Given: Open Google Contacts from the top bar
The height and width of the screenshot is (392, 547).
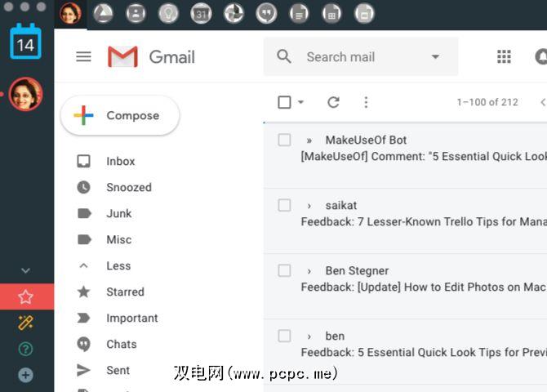Looking at the screenshot, I should click(136, 14).
